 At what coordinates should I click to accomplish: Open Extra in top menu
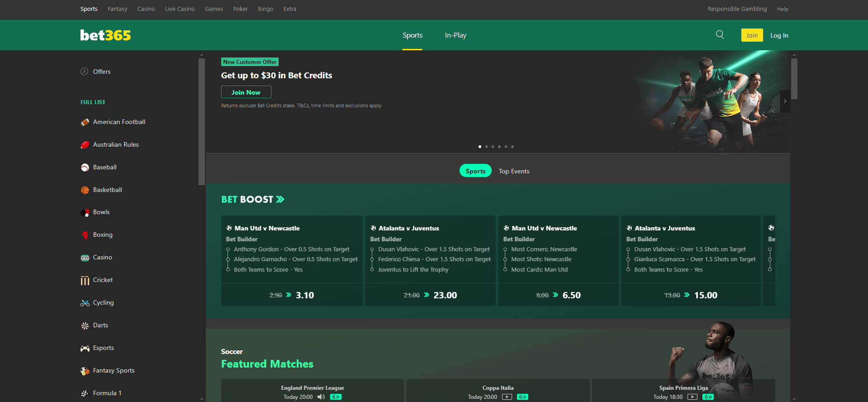pos(289,9)
